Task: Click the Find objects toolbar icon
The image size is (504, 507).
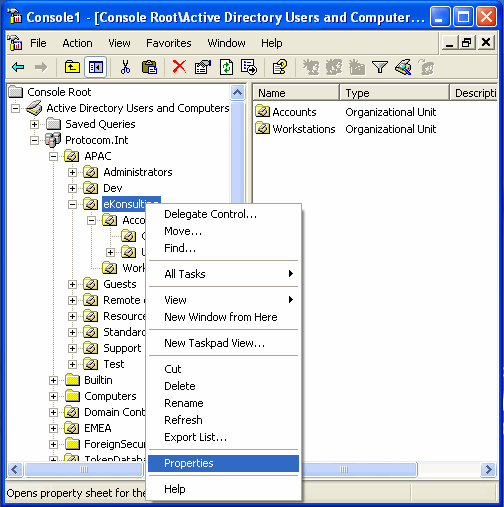Action: [x=403, y=67]
